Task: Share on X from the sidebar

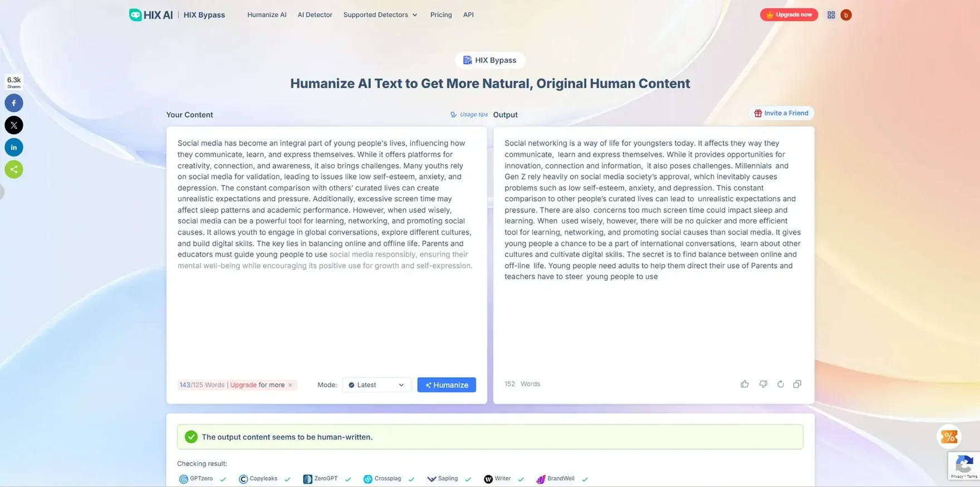Action: coord(14,125)
